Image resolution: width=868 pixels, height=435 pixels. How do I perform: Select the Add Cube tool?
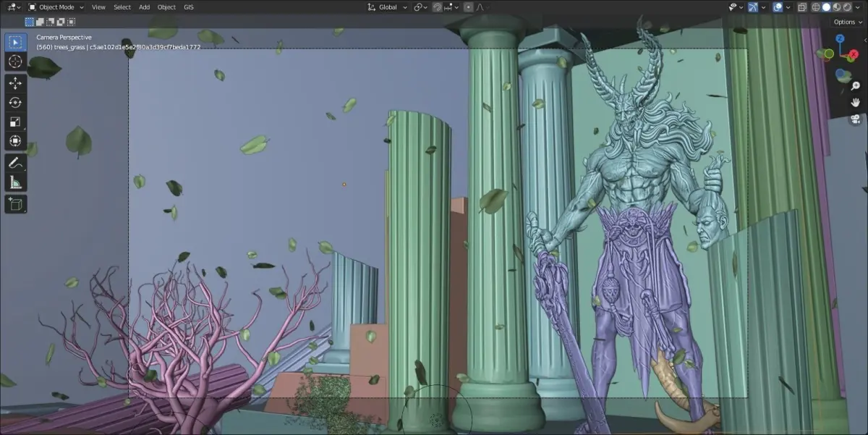tap(15, 205)
